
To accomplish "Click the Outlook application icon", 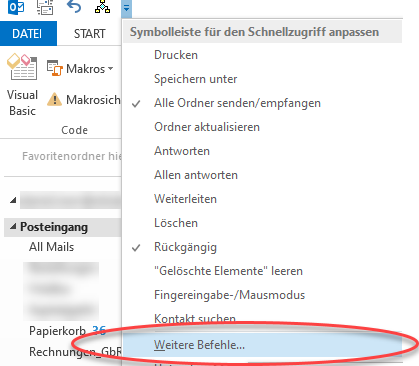I will tap(16, 7).
